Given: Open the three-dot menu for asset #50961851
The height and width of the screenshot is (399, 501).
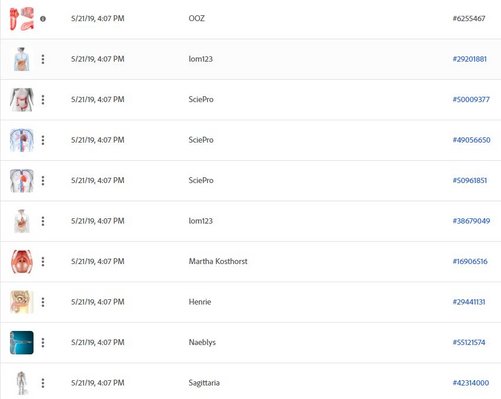Looking at the screenshot, I should (x=43, y=181).
